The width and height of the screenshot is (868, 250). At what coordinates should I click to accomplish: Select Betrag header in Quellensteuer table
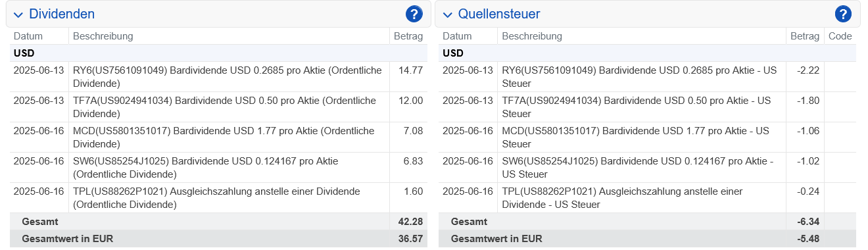coord(805,36)
